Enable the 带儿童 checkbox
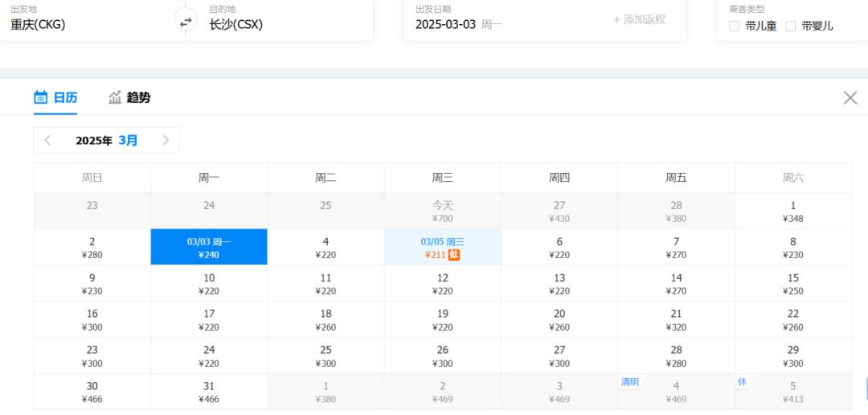The width and height of the screenshot is (868, 415). coord(734,26)
